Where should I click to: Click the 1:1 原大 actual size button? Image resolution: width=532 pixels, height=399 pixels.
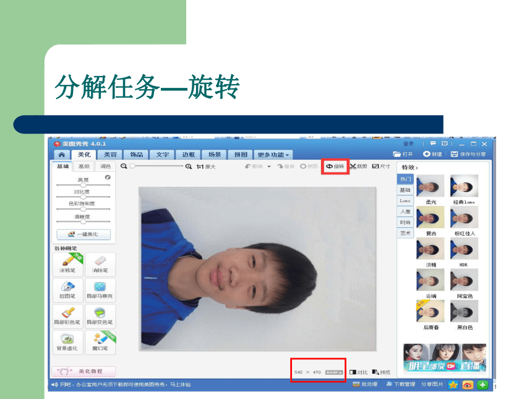pos(205,166)
